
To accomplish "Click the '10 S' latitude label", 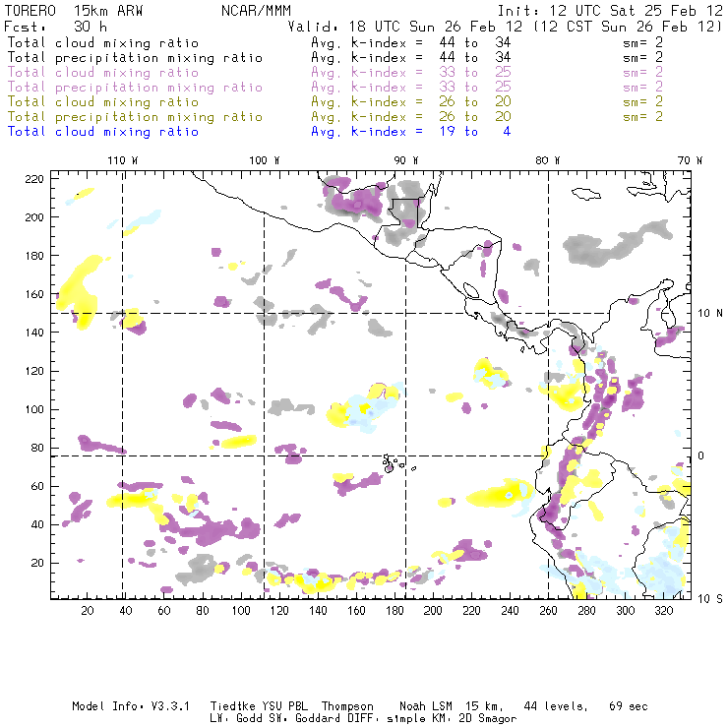I will [710, 598].
